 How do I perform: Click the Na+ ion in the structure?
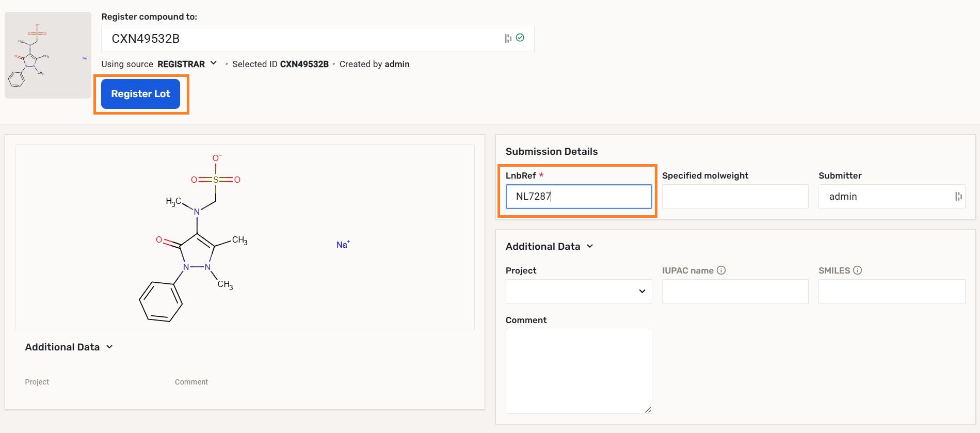click(x=343, y=245)
